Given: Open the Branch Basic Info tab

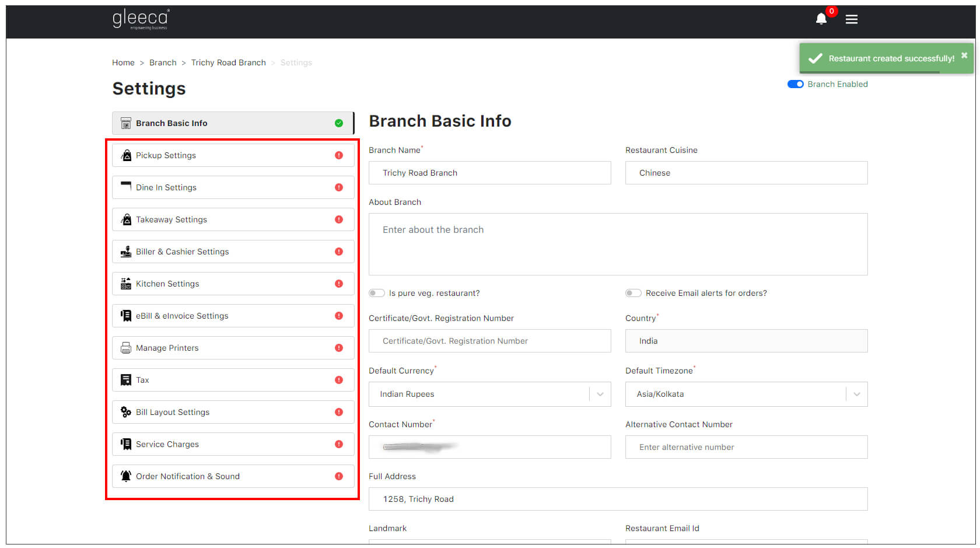Looking at the screenshot, I should (233, 123).
